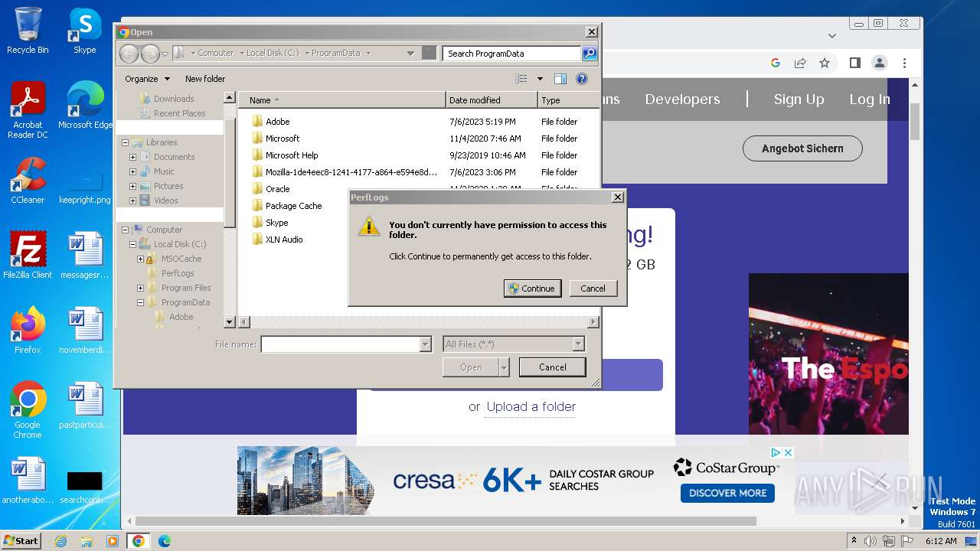The width and height of the screenshot is (980, 551).
Task: Click the Internet Explorer taskbar icon
Action: (60, 541)
